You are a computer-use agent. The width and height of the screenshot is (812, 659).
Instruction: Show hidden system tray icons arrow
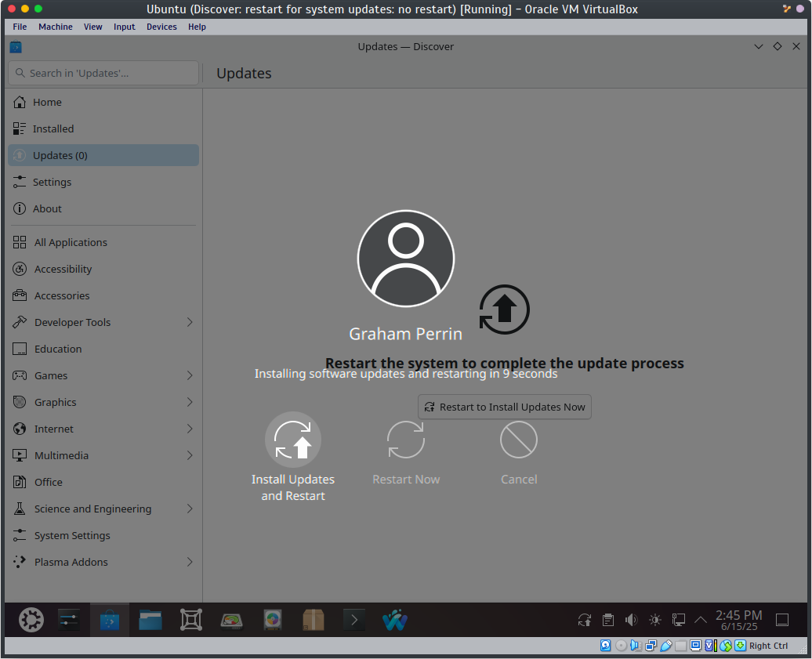point(700,620)
